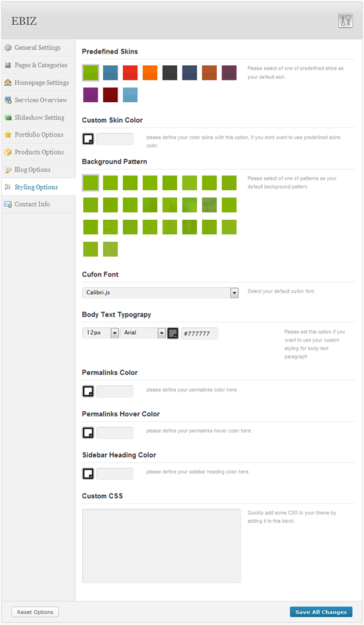Click inside the Custom CSS text area
Image resolution: width=364 pixels, height=625 pixels.
click(161, 546)
